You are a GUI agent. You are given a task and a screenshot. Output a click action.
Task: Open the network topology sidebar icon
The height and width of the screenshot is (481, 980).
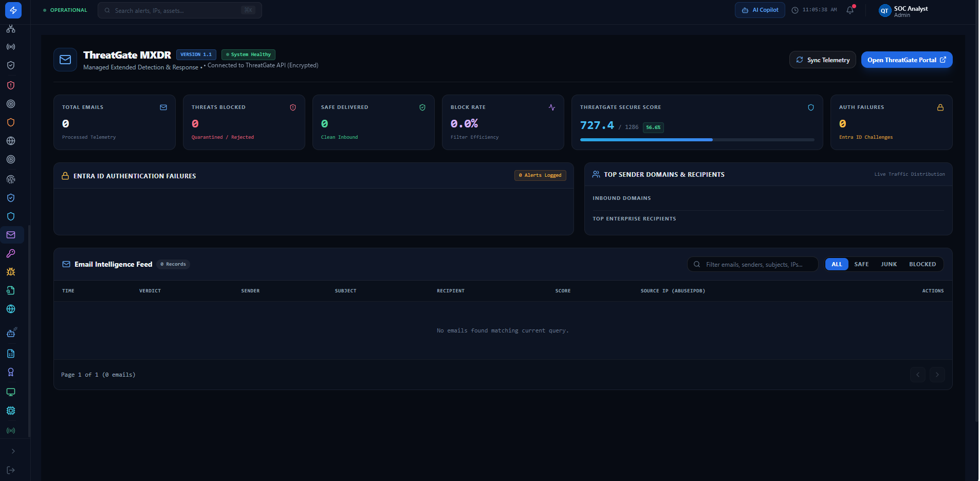click(11, 29)
